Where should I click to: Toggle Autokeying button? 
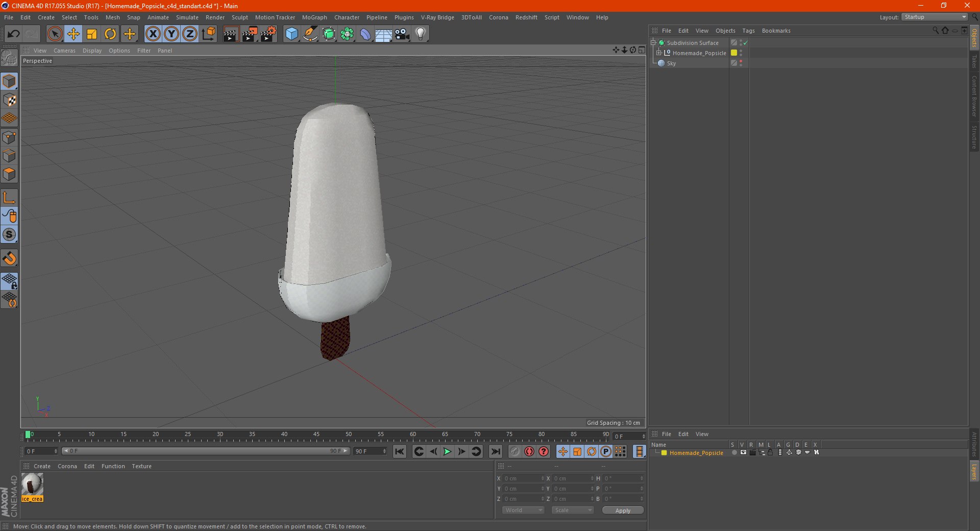(529, 451)
